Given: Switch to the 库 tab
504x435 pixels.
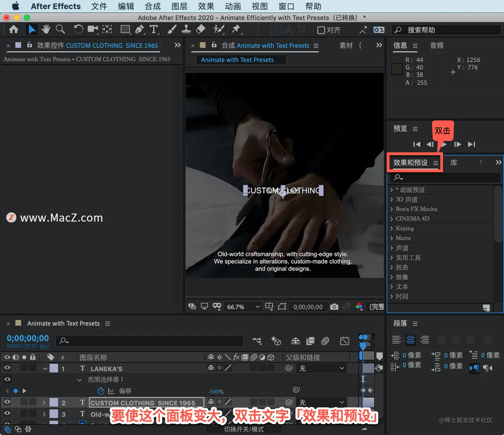Looking at the screenshot, I should (454, 163).
